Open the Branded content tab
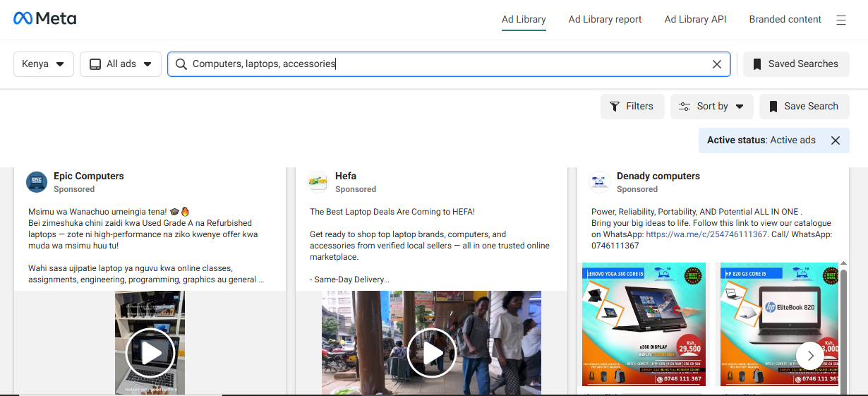This screenshot has width=868, height=396. click(785, 20)
